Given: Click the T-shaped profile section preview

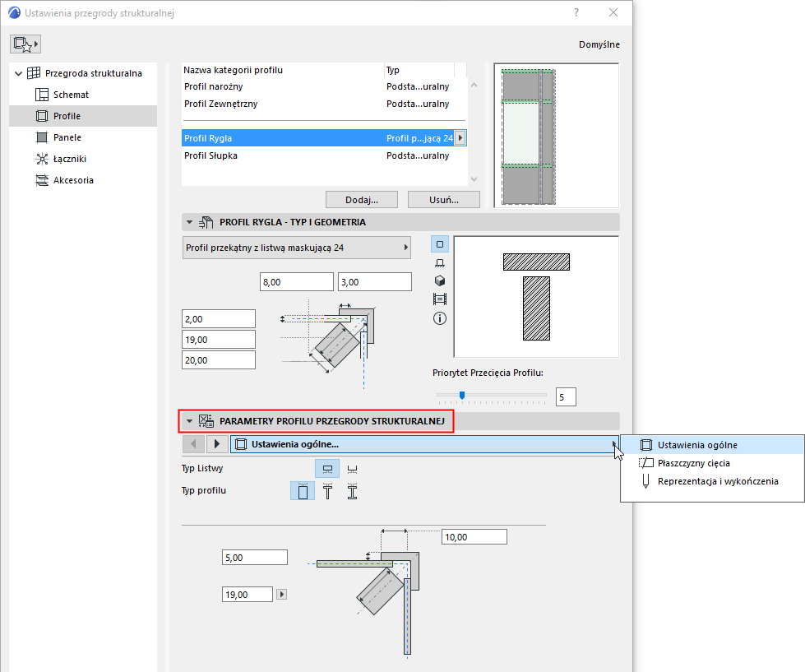Looking at the screenshot, I should (x=536, y=297).
